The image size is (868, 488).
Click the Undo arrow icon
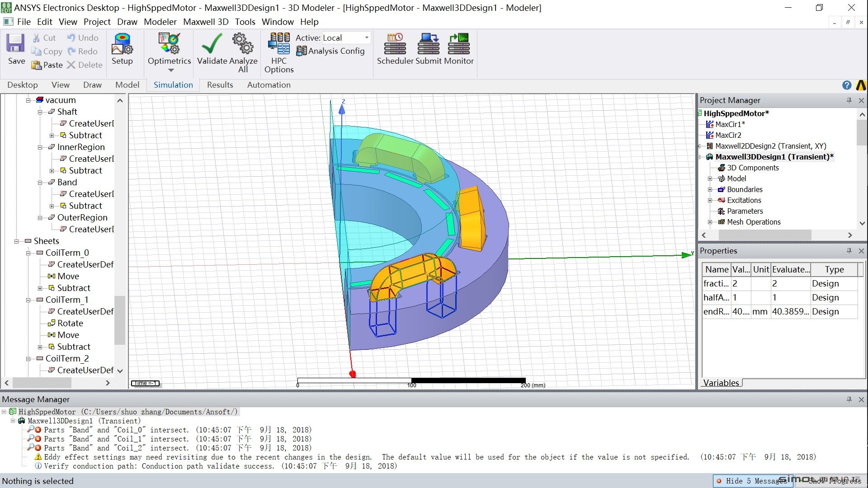tap(71, 38)
